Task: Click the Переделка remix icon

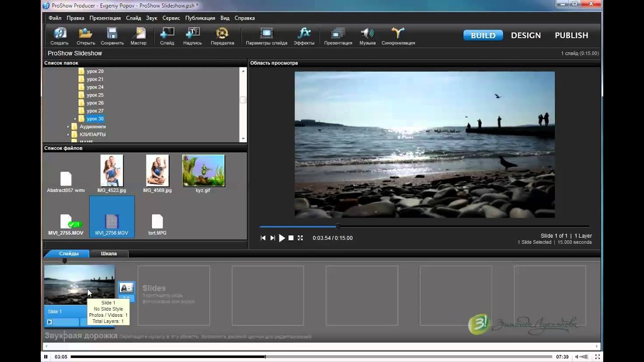Action: click(x=222, y=36)
